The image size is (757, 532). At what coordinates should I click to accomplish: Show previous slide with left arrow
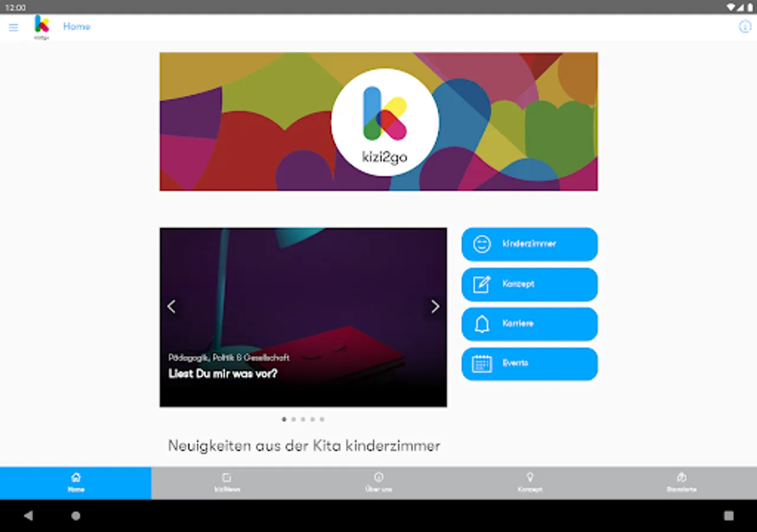pos(172,306)
